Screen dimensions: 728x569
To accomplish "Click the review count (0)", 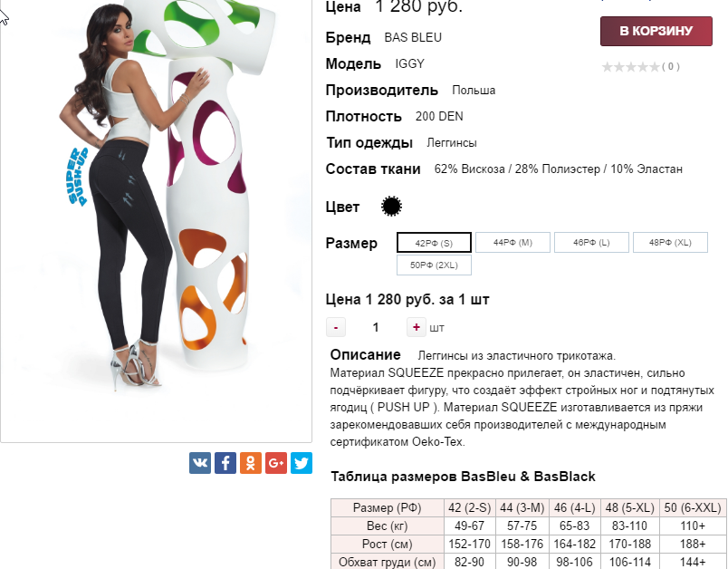I will click(671, 67).
